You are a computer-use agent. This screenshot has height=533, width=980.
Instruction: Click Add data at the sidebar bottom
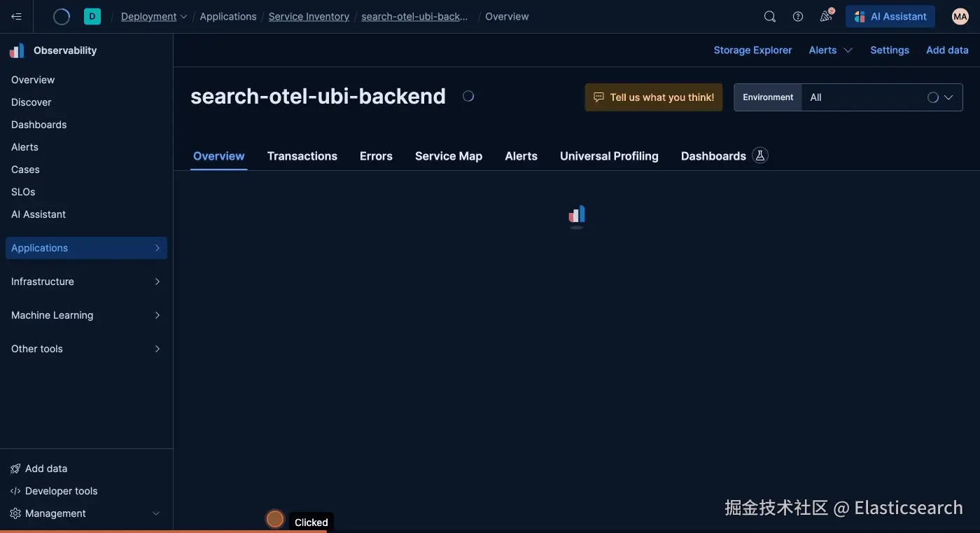click(x=38, y=469)
